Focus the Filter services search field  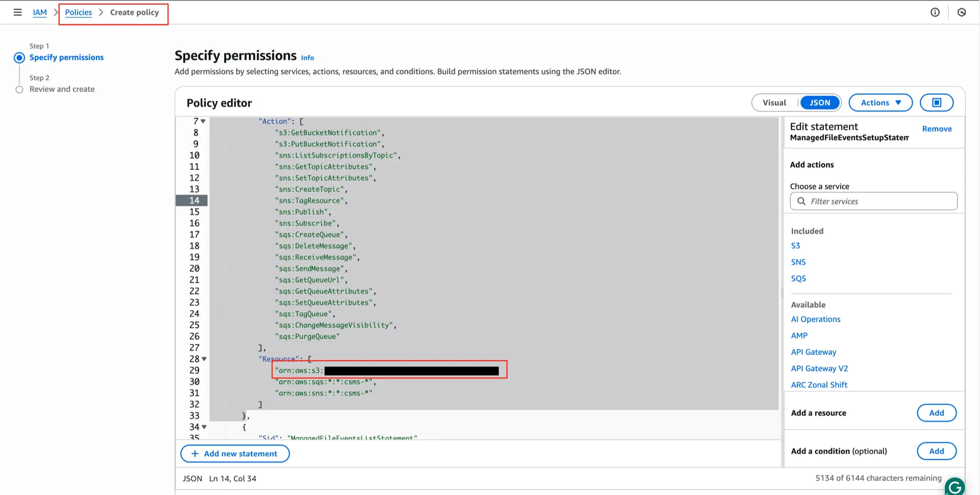(x=873, y=201)
